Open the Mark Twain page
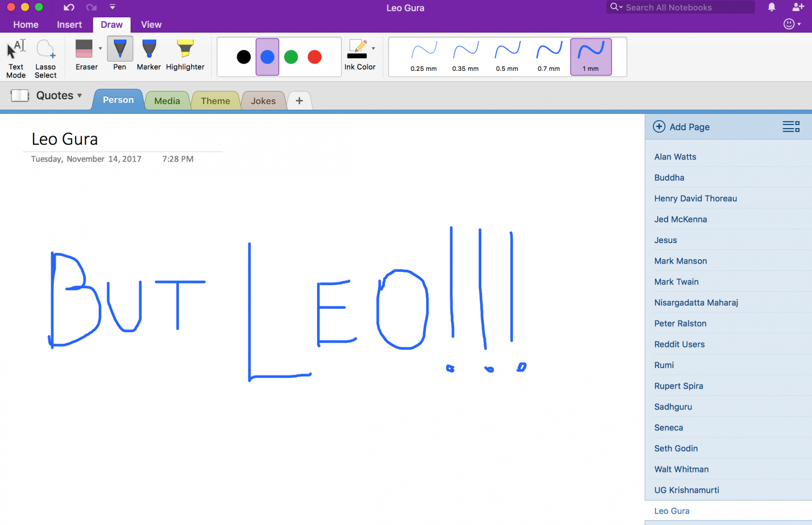This screenshot has width=812, height=525. (676, 282)
